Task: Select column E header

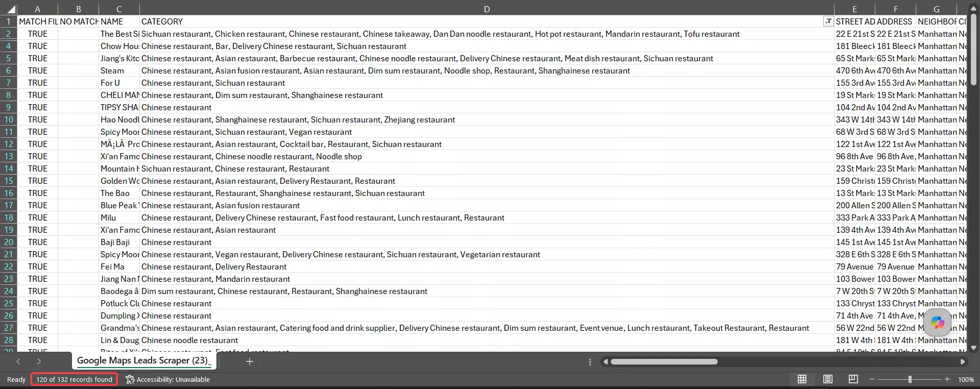Action: pos(854,9)
